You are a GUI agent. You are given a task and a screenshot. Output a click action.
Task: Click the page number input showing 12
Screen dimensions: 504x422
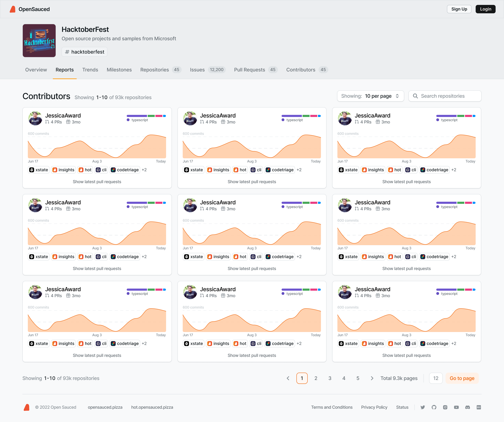point(436,378)
